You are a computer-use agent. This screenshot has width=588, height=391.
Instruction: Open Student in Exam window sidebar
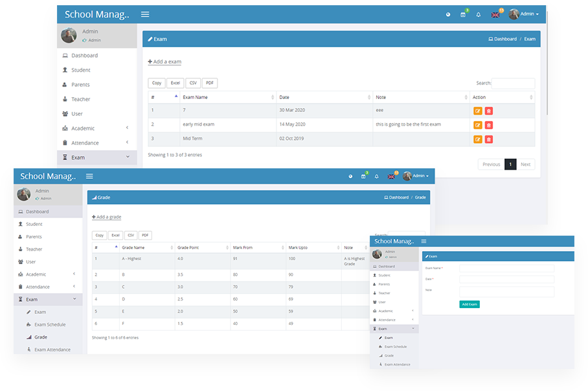click(96, 70)
